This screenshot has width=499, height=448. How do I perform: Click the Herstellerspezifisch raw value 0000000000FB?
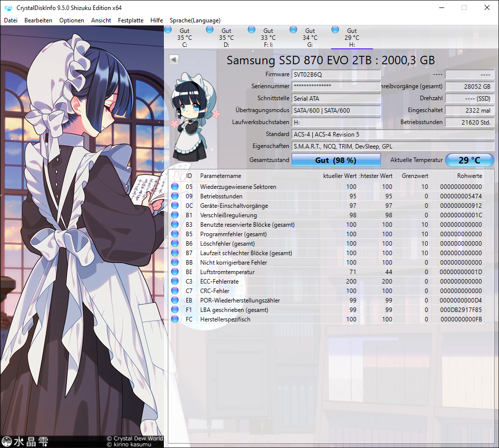(x=461, y=319)
